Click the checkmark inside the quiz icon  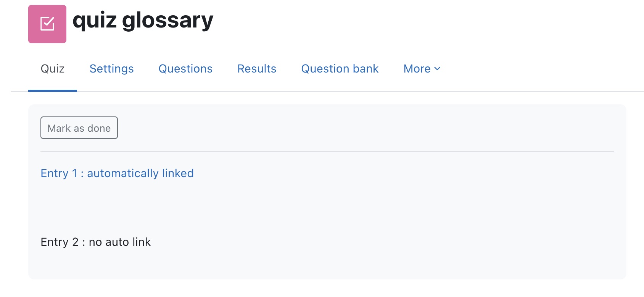(x=47, y=24)
